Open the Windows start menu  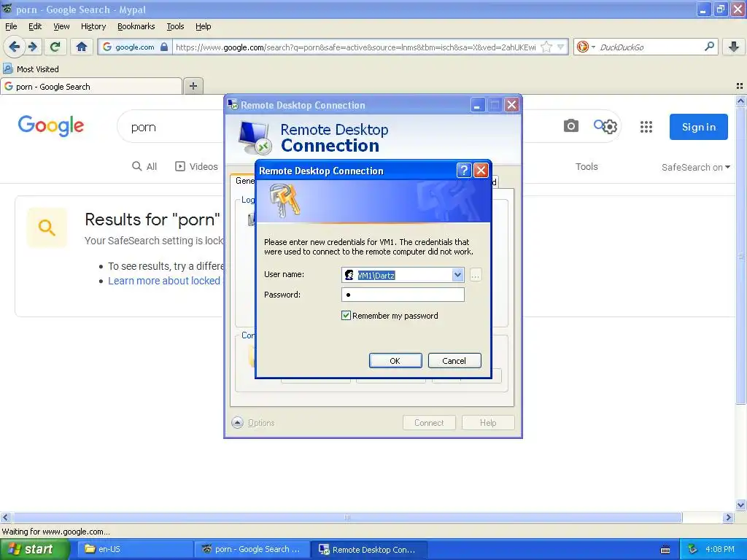tap(34, 549)
